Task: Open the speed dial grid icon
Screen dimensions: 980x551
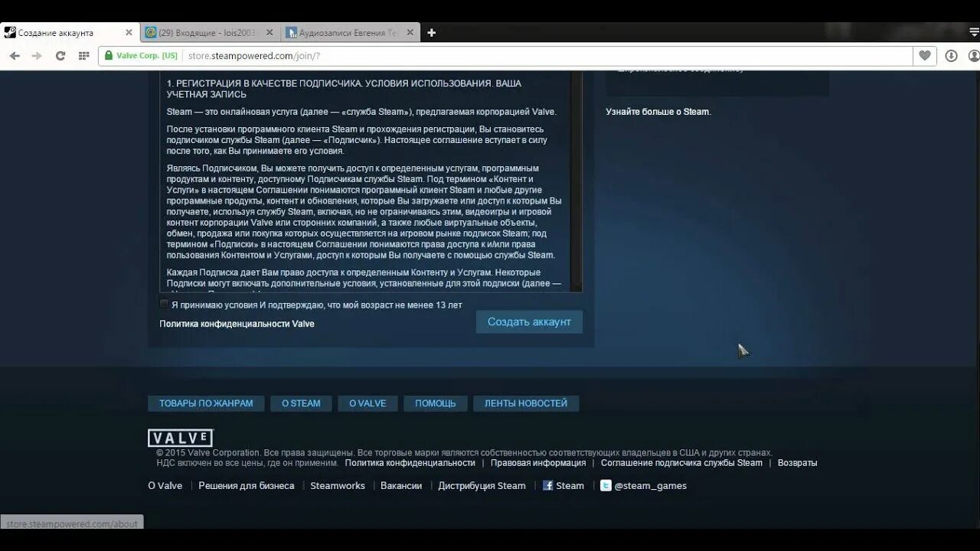Action: (84, 56)
